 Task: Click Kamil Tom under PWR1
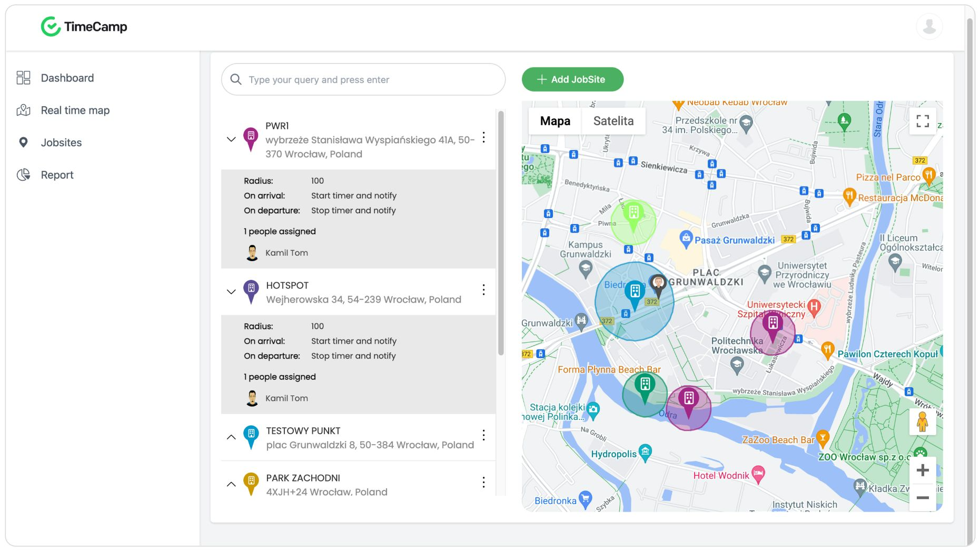coord(286,253)
